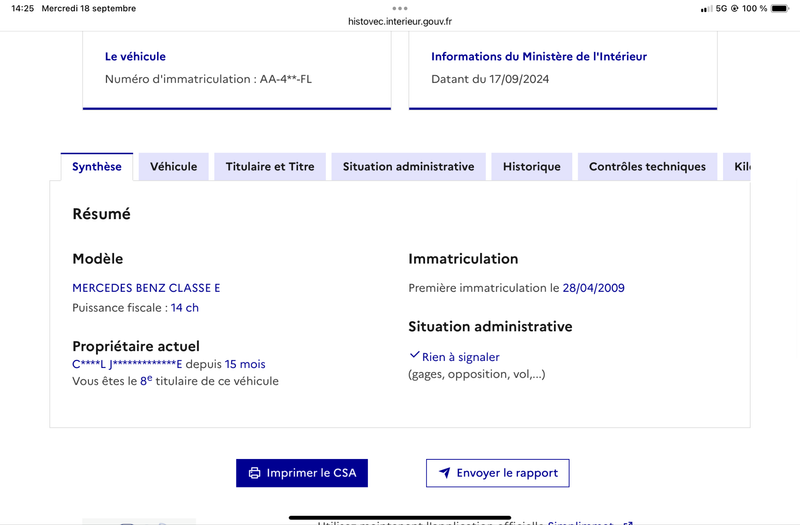The image size is (800, 525).
Task: Click registration number AA-4**-FL
Action: [286, 79]
